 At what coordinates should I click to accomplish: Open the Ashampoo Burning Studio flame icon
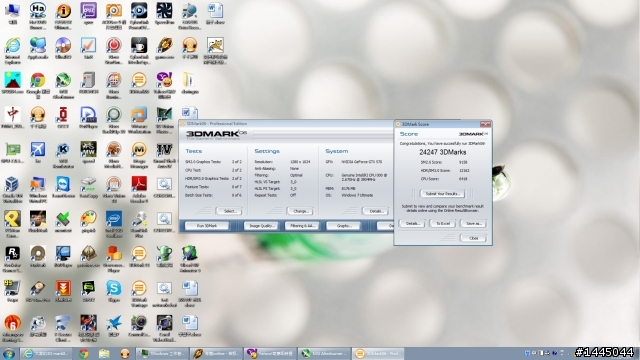tap(13, 328)
